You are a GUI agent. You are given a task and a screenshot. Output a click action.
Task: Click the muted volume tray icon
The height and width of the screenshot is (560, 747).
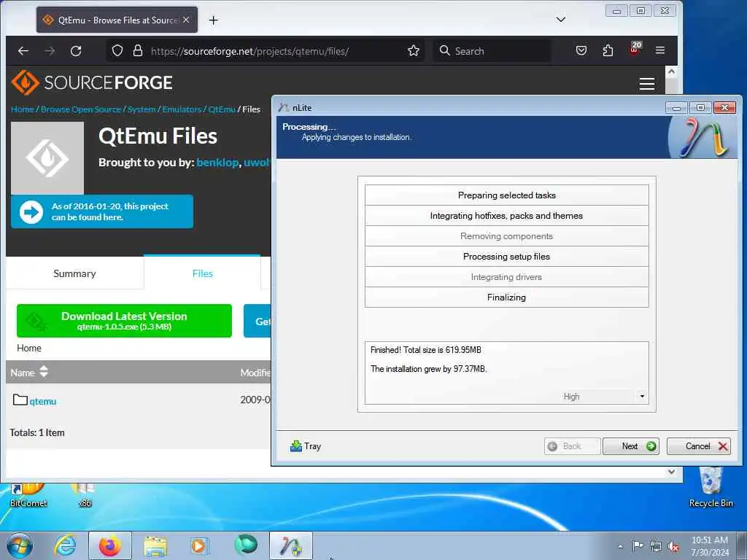coord(673,546)
